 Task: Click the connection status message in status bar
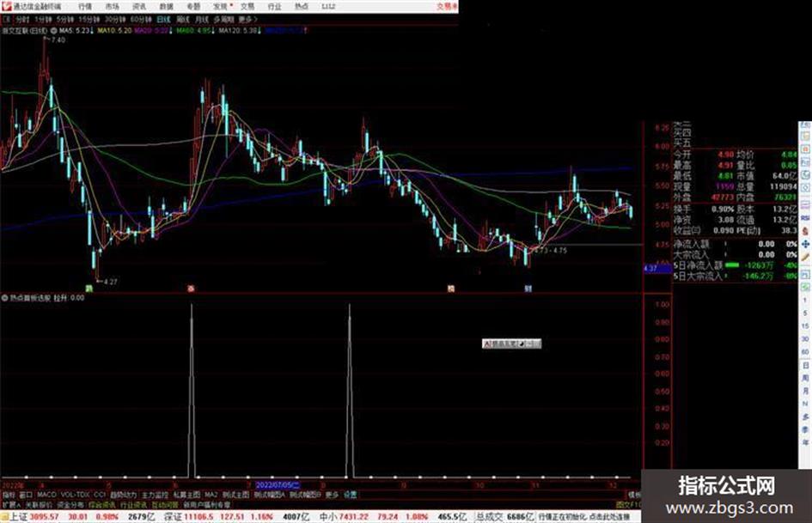point(584,517)
